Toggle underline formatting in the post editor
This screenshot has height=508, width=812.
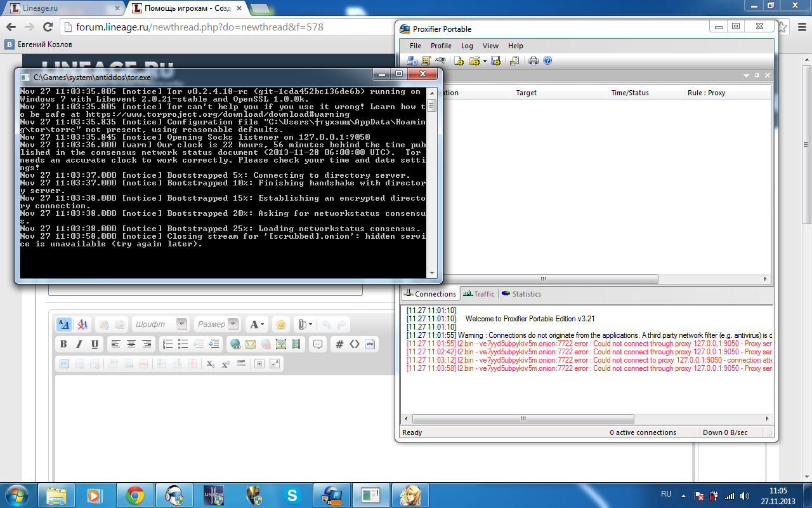(x=95, y=344)
